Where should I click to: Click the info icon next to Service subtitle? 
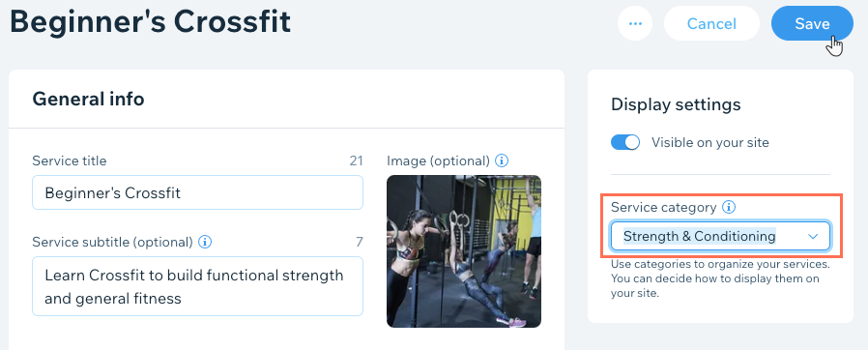pos(205,242)
